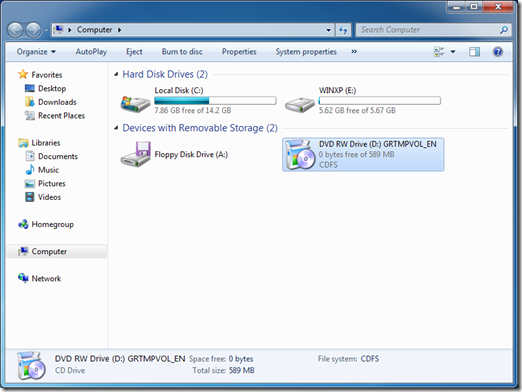Click the Homegroup icon
The height and width of the screenshot is (392, 522).
point(23,224)
